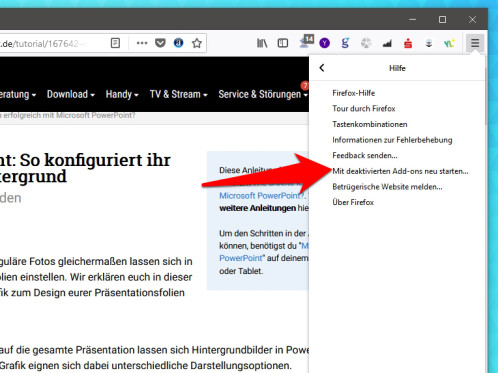Select Tour durch Firefox

pyautogui.click(x=364, y=109)
